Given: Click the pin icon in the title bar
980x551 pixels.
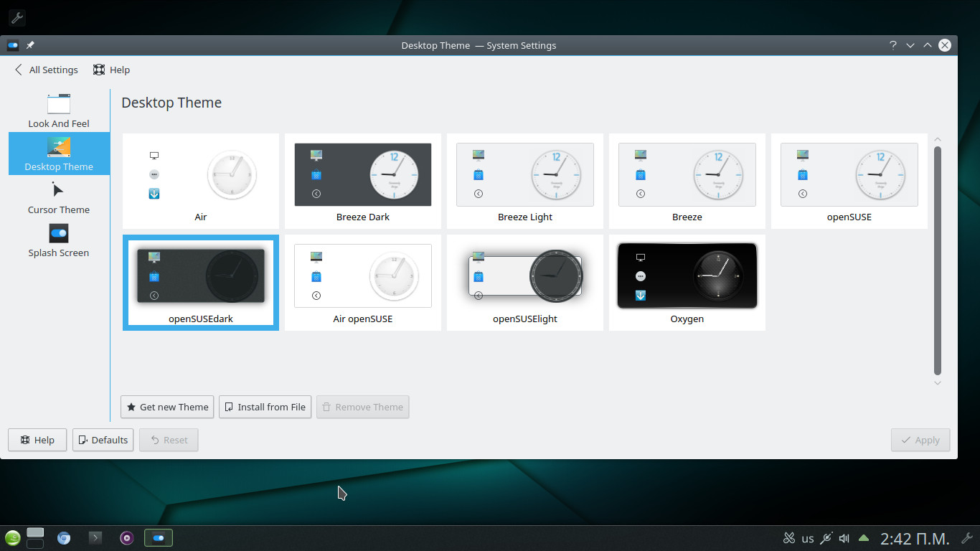Looking at the screenshot, I should click(x=30, y=45).
